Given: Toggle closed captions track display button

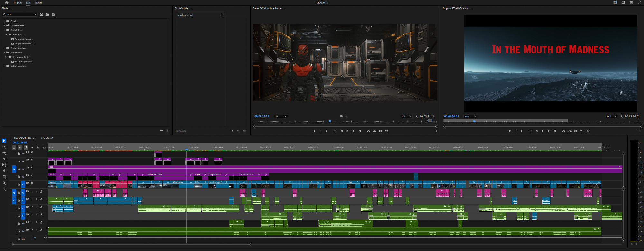Looking at the screenshot, I should point(44,148).
